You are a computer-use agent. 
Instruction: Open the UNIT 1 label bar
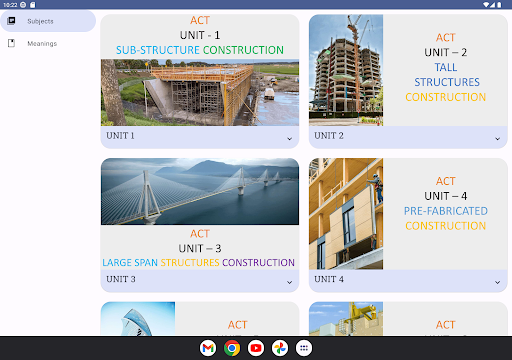click(x=200, y=137)
